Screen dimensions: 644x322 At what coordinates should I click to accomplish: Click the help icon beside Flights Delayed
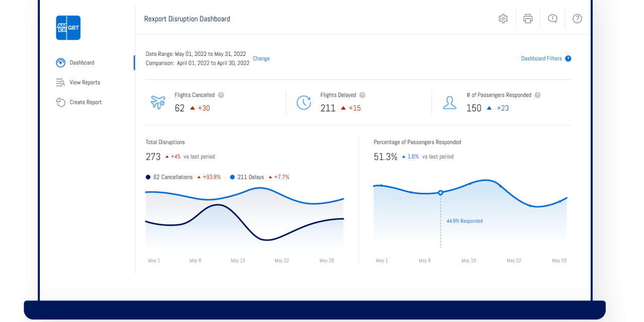tap(362, 95)
